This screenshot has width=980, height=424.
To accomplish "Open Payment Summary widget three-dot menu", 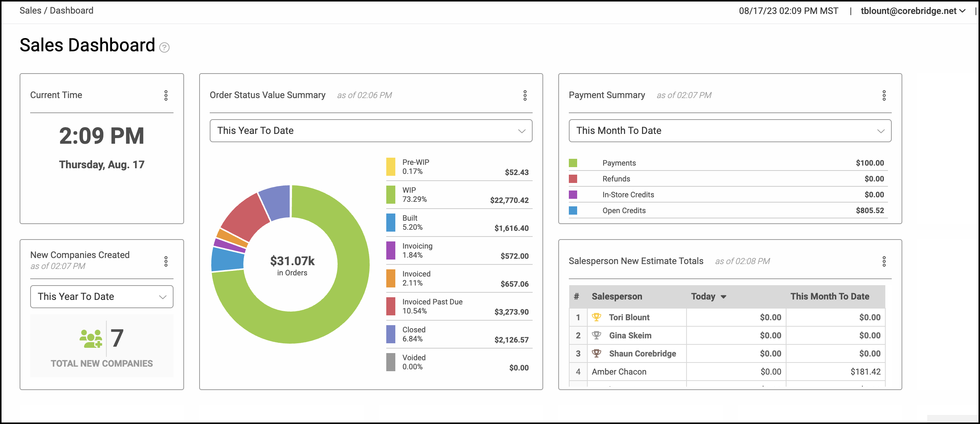I will pos(884,95).
